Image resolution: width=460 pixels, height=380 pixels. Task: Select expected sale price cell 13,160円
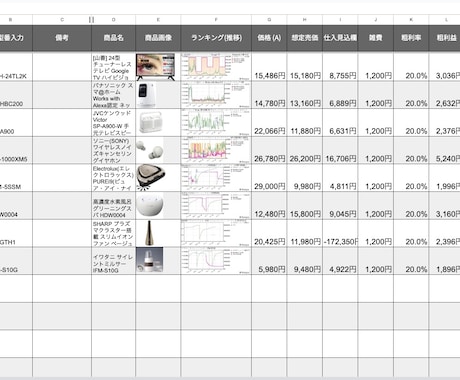point(305,95)
